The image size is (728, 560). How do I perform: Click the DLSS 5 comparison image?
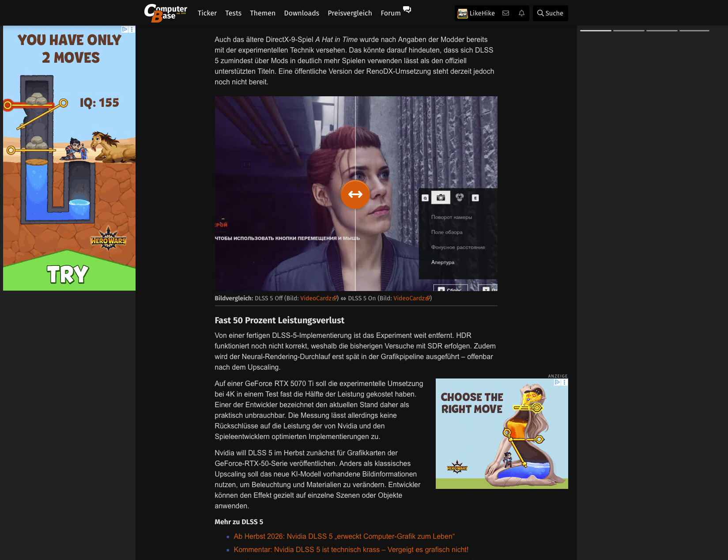(x=356, y=193)
